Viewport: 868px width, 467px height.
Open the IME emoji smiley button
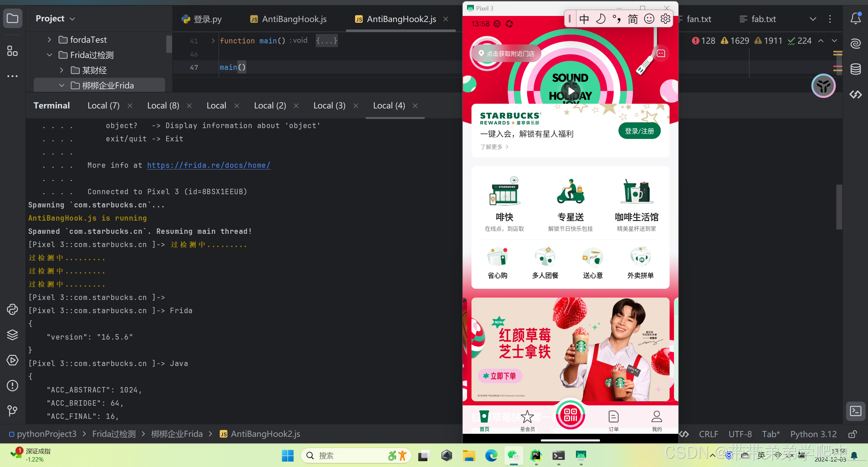click(649, 19)
